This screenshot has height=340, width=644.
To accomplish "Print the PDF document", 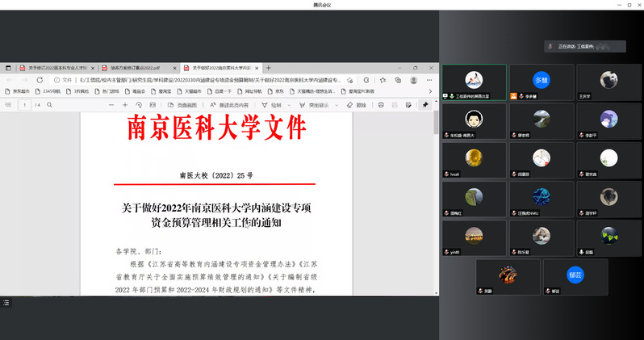I will (x=382, y=105).
